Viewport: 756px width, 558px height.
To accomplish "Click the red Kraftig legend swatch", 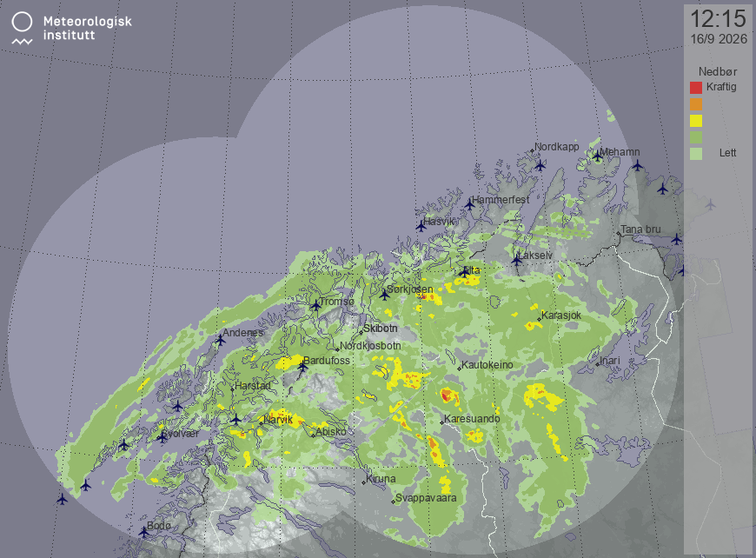I will tap(696, 88).
